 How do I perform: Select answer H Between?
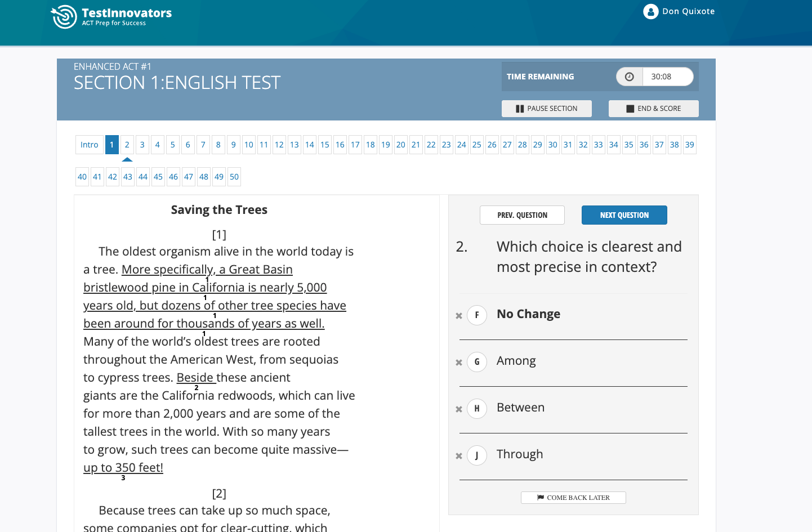[x=477, y=409]
